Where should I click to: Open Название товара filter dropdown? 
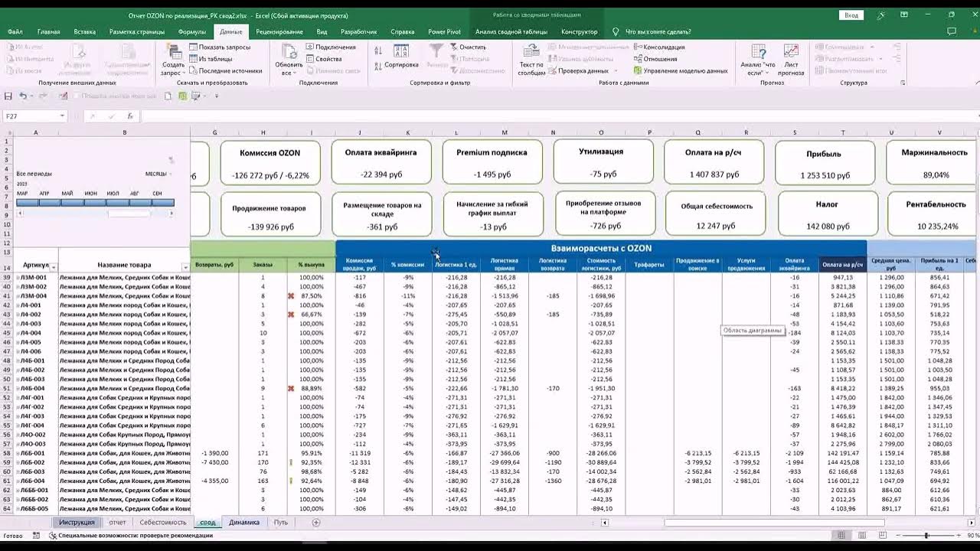click(x=185, y=267)
